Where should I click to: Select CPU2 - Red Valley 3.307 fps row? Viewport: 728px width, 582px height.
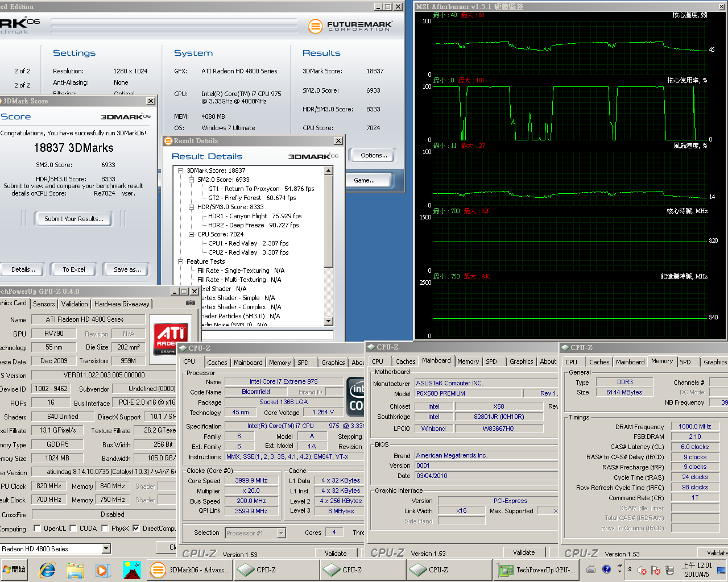pos(249,252)
